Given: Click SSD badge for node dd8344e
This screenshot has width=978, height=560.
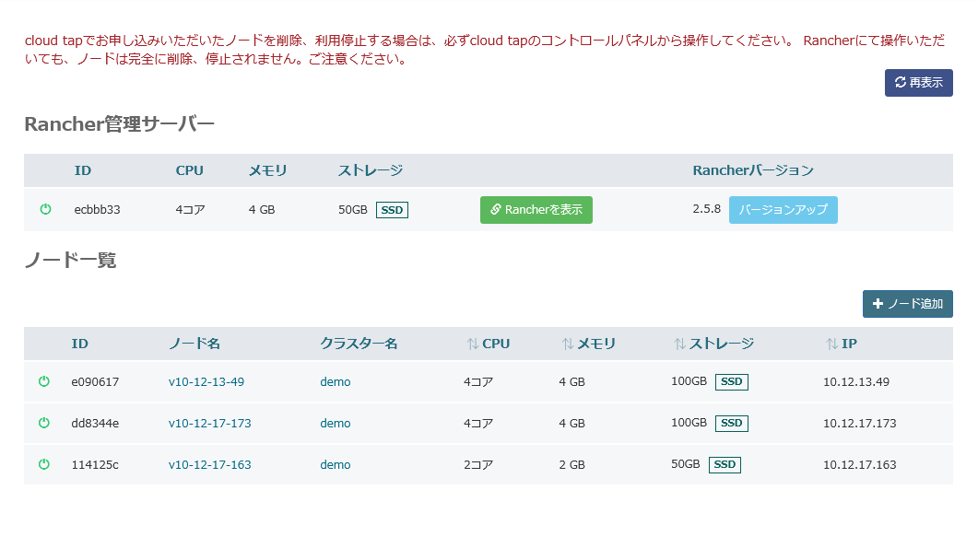Looking at the screenshot, I should tap(732, 424).
